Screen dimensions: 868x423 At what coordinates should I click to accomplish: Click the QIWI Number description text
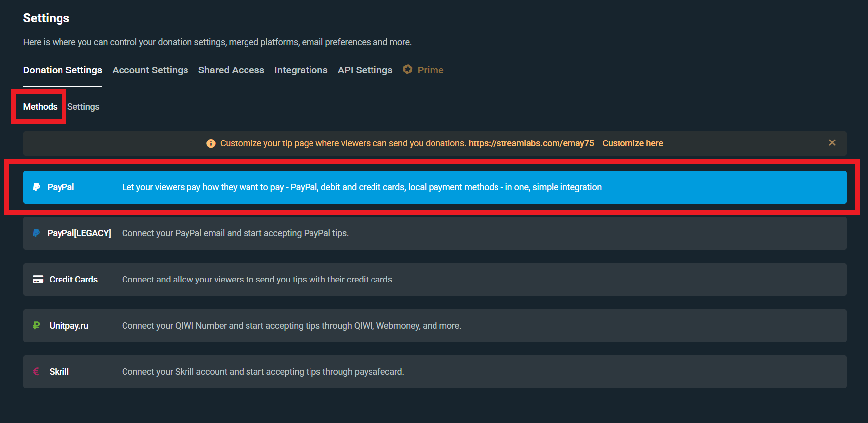(292, 326)
